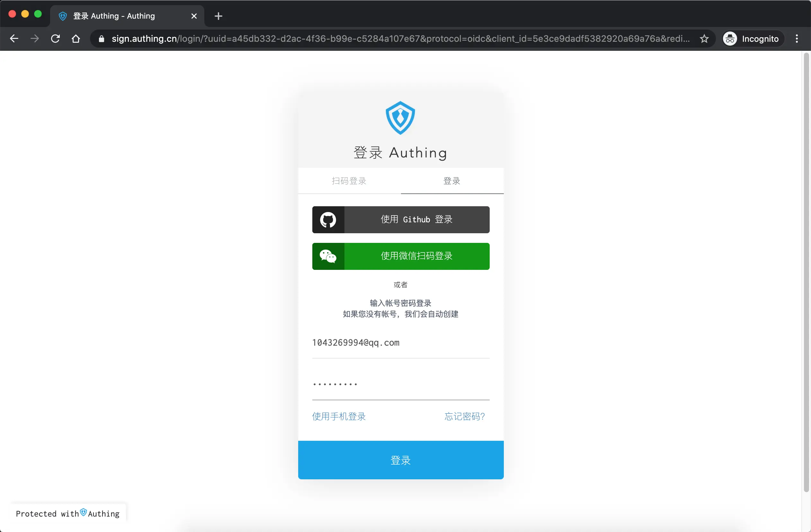This screenshot has width=811, height=532.
Task: Open a new browser tab
Action: (218, 16)
